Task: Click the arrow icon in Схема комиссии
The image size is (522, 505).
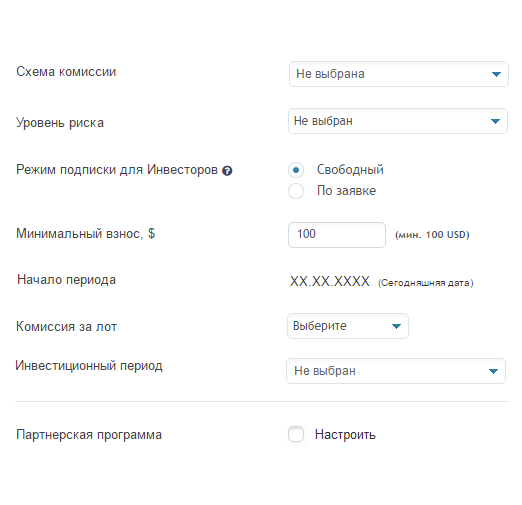Action: coord(496,74)
